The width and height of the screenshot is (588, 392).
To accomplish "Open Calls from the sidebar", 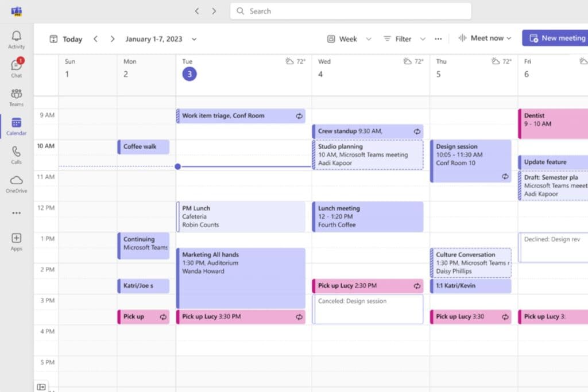I will click(x=16, y=153).
